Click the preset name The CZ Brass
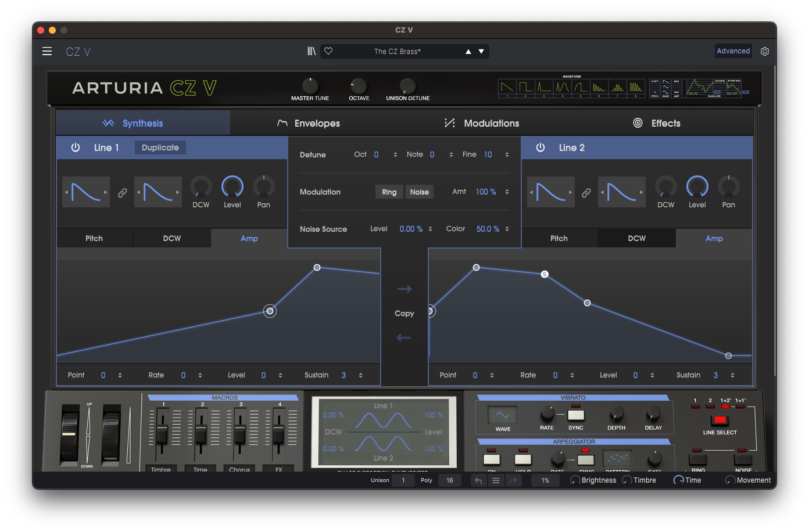809x532 pixels. click(x=398, y=52)
